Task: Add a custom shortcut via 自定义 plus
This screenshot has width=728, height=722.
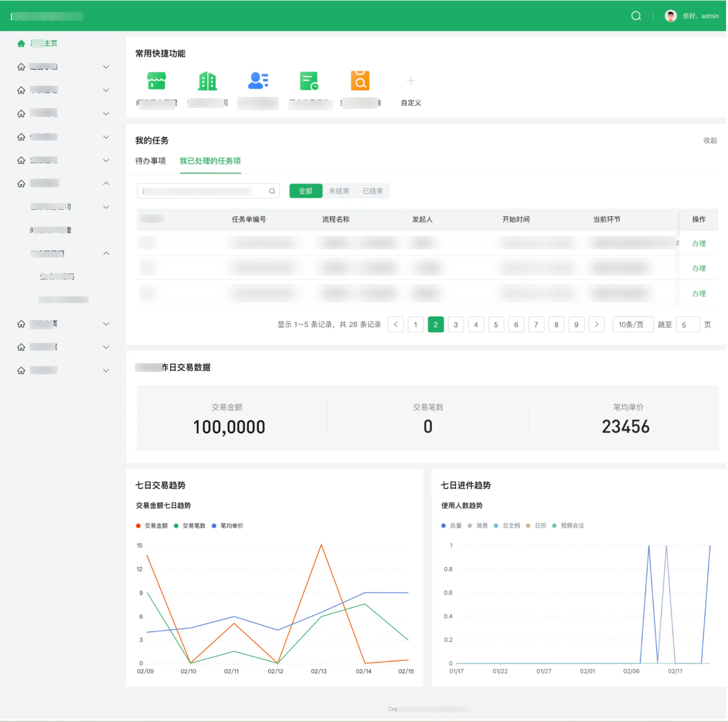Action: click(x=411, y=81)
